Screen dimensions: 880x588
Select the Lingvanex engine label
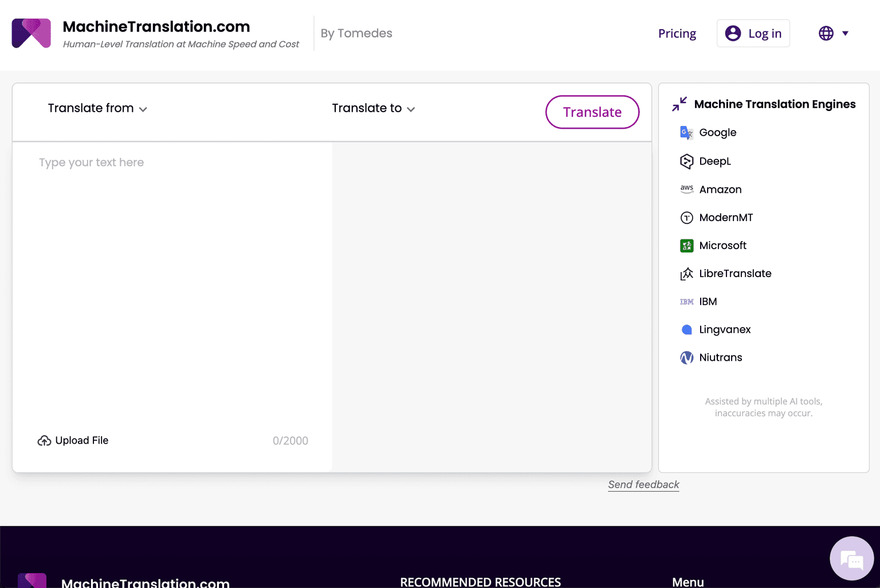pos(725,330)
